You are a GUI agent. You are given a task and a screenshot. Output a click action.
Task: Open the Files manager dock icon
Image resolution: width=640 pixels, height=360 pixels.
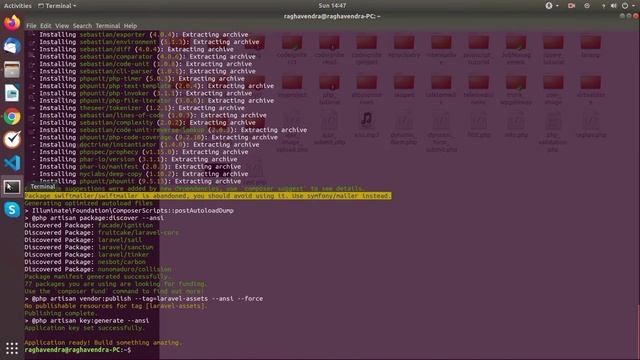pyautogui.click(x=12, y=69)
